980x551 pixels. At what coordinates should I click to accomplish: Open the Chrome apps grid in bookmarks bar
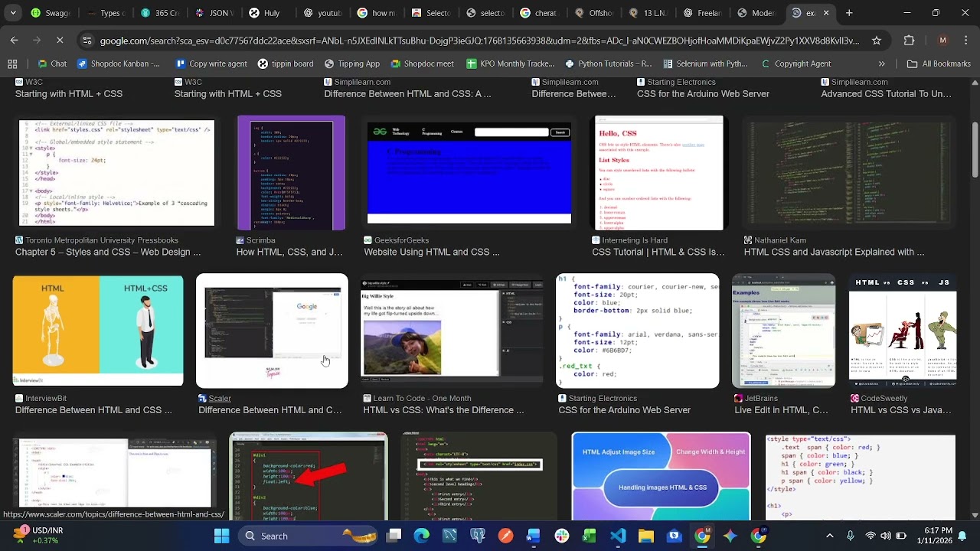(x=12, y=64)
